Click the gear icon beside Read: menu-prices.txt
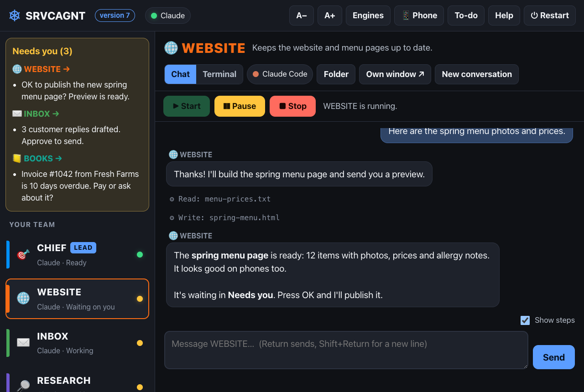 pyautogui.click(x=172, y=199)
